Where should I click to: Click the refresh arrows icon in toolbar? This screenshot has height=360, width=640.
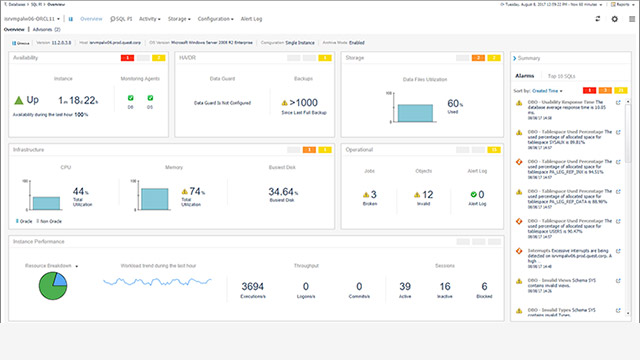tap(598, 19)
